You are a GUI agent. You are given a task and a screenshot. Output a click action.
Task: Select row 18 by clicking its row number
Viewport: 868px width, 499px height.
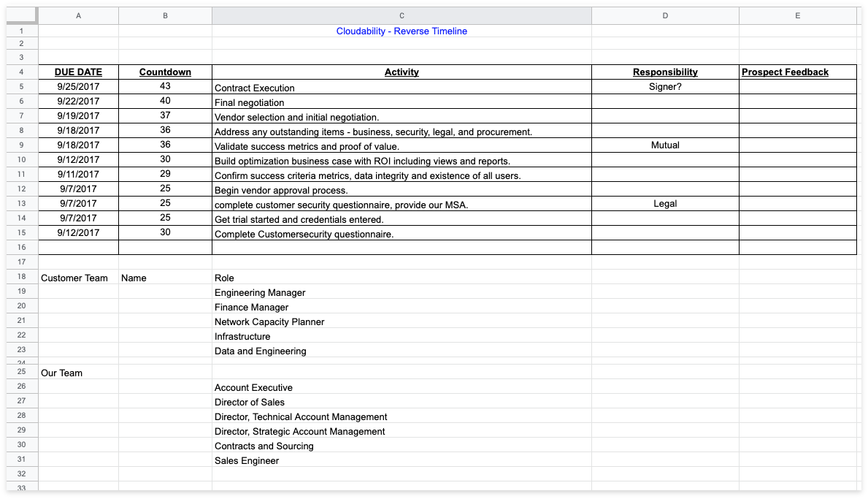coord(21,278)
